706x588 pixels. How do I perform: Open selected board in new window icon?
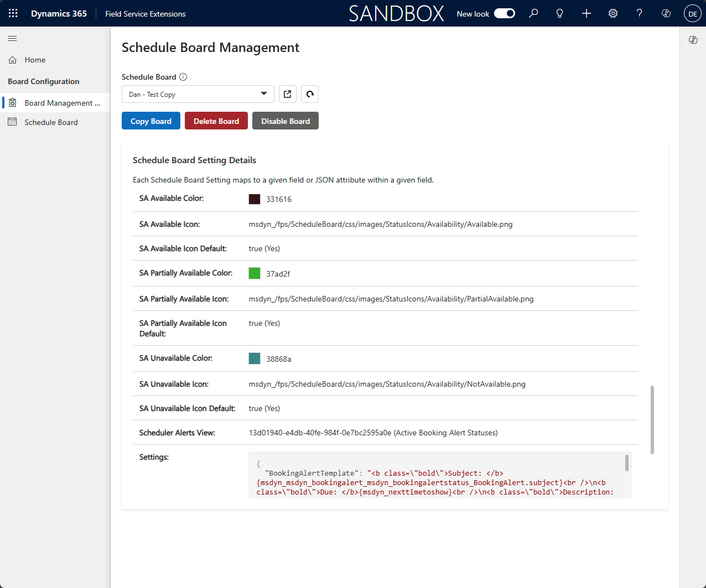pos(288,94)
